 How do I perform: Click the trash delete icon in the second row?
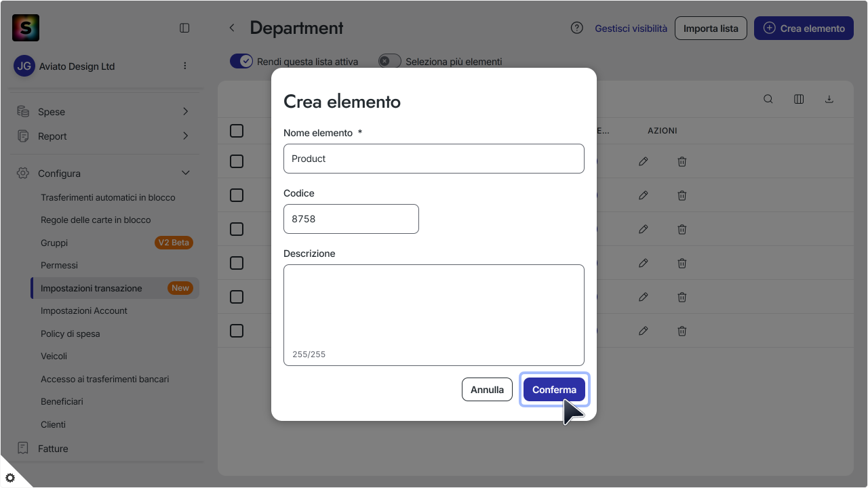point(682,195)
